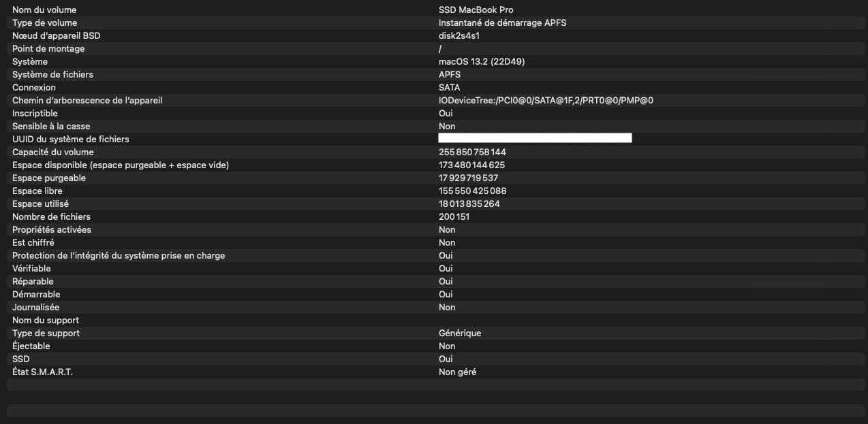Viewport: 868px width, 424px height.
Task: Click the 'Non géré' S.M.A.R.T. value
Action: [458, 372]
